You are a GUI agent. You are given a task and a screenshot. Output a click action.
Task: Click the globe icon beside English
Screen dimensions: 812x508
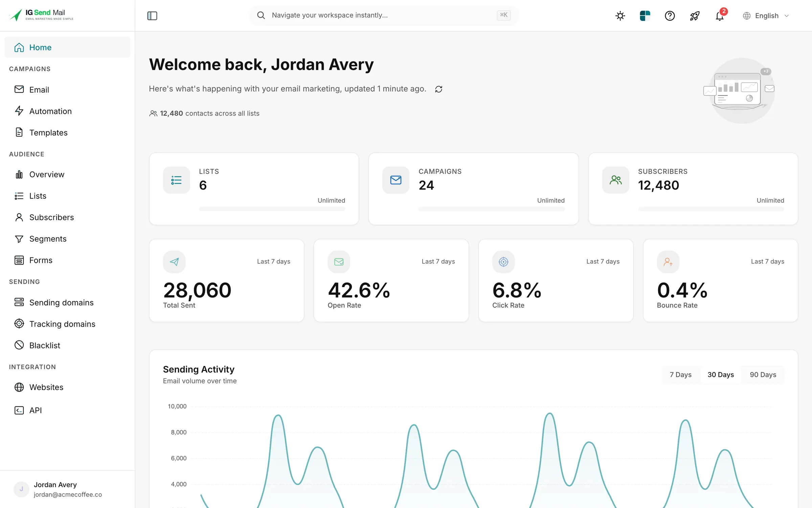click(747, 16)
